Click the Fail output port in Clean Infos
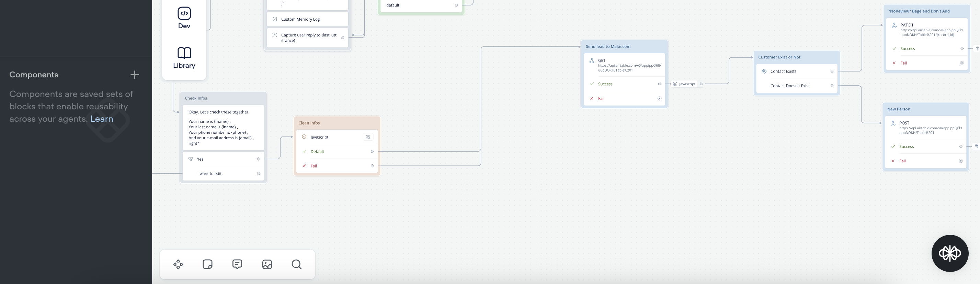The image size is (980, 284). click(373, 166)
